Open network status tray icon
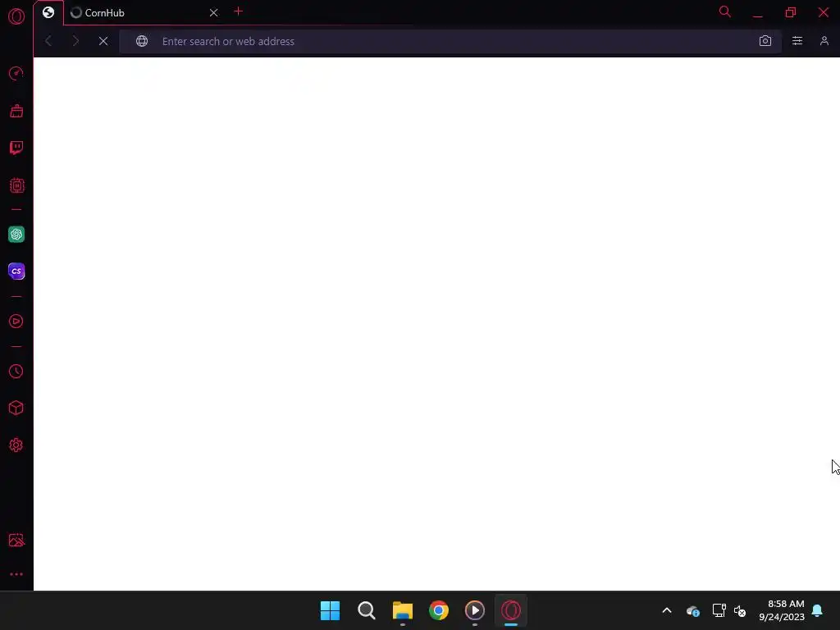 [x=719, y=610]
